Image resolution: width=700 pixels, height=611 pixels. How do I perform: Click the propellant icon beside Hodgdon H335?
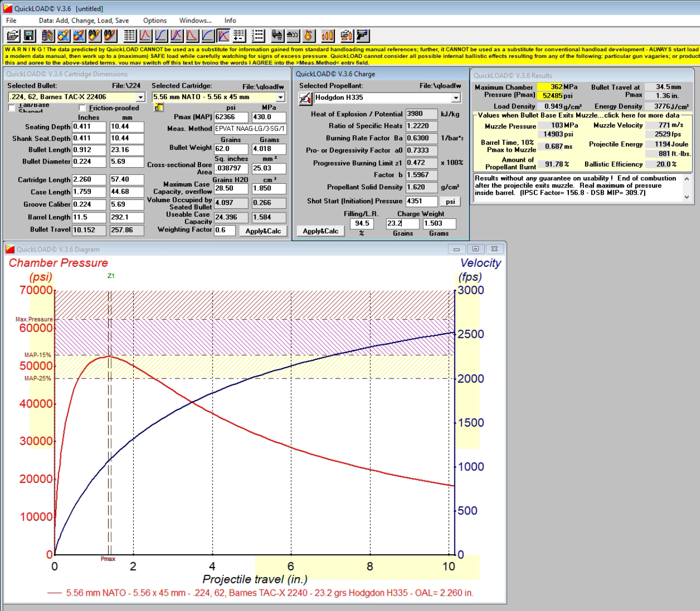(305, 98)
